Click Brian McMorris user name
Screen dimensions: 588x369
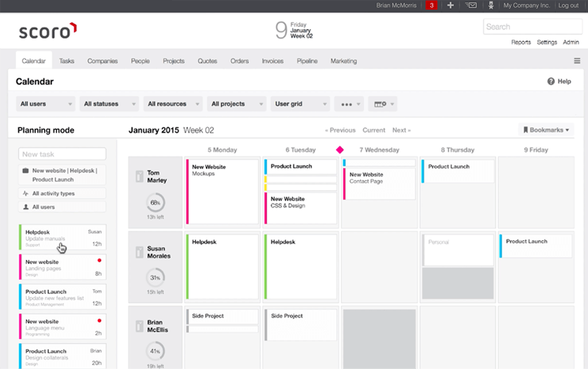[x=396, y=6]
